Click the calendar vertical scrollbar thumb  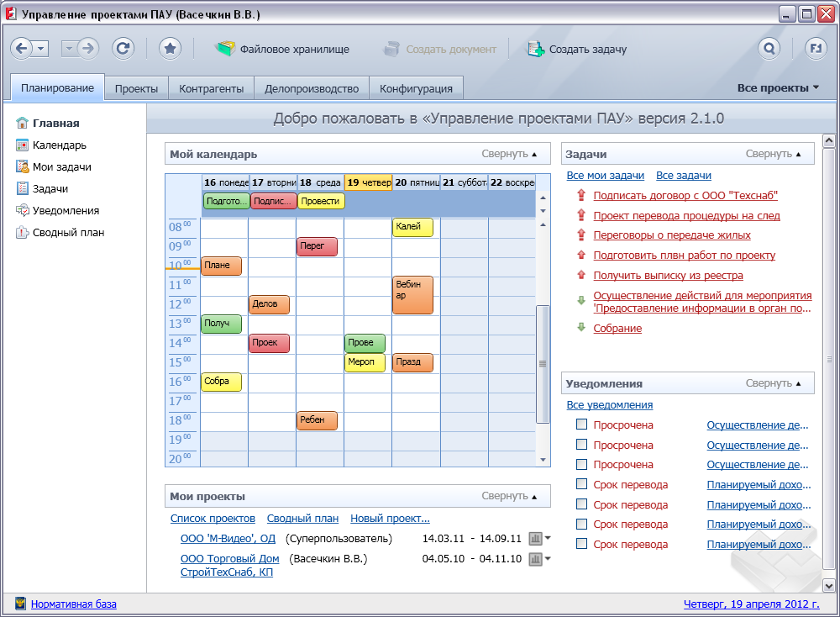tap(543, 364)
